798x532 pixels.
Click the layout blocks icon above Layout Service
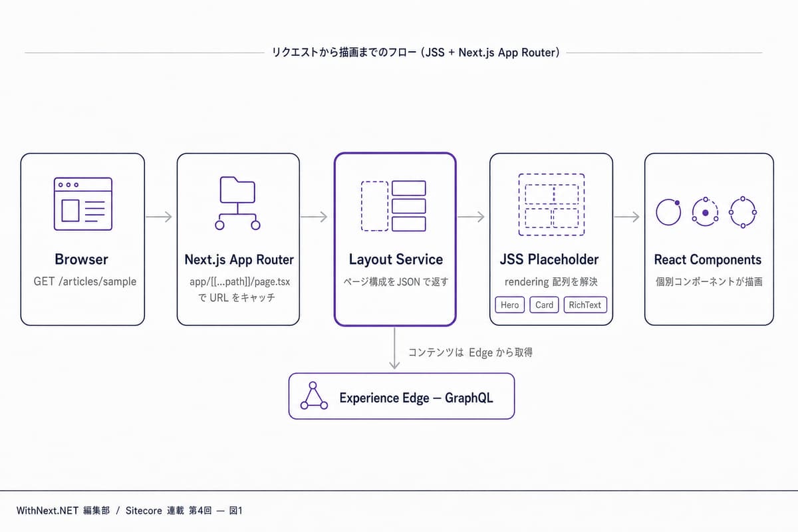(x=394, y=205)
